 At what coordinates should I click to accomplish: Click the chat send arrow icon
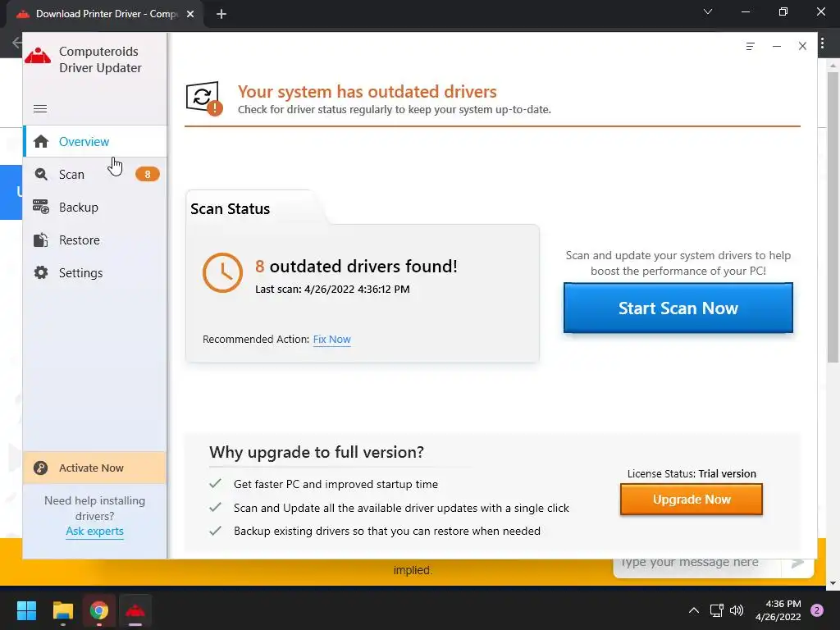coord(797,563)
